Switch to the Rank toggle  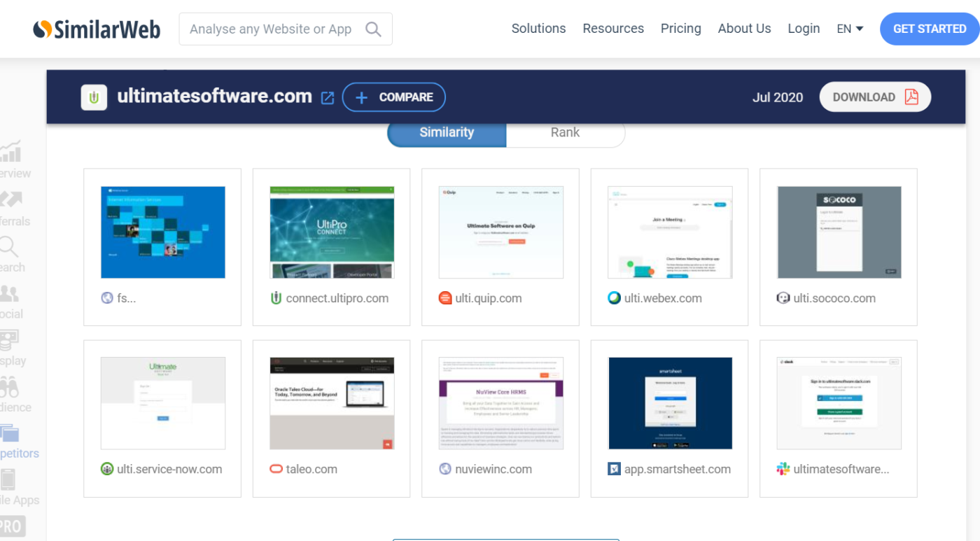pyautogui.click(x=565, y=132)
